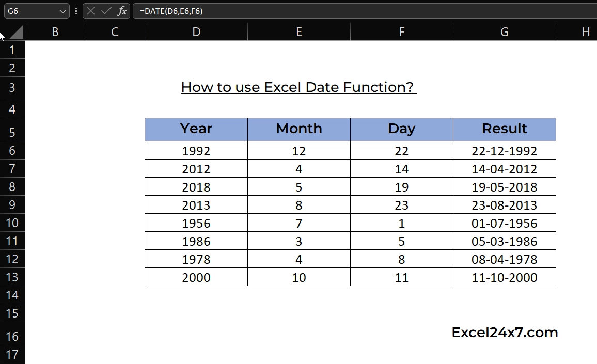Select result cell 22-12-1992

[505, 150]
